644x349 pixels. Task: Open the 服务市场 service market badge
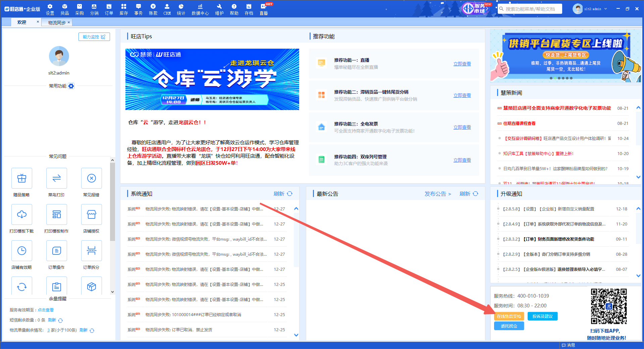coord(476,8)
